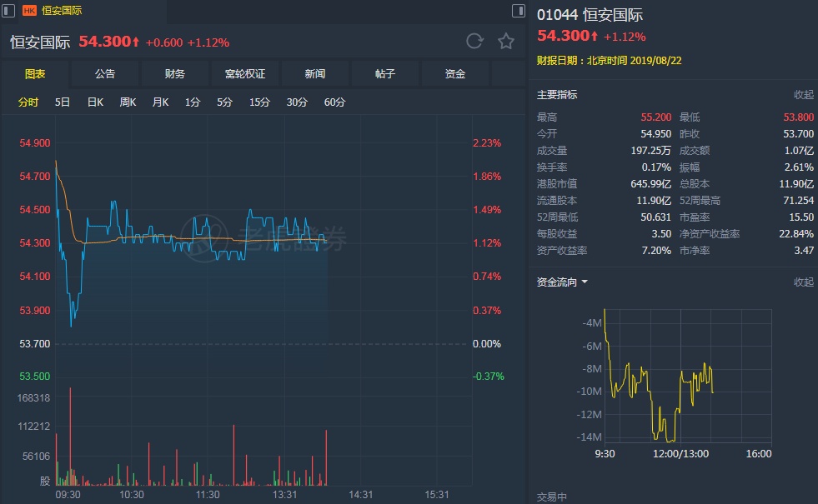Collapse the 资金流向 section via 收起
Screen dimensions: 818x504
click(x=803, y=282)
